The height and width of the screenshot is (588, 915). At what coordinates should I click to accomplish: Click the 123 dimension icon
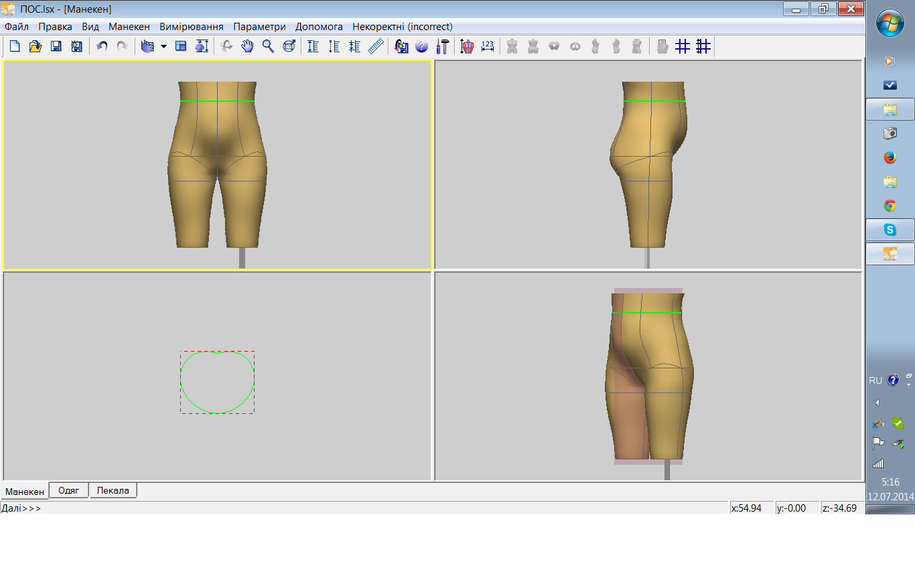coord(488,46)
